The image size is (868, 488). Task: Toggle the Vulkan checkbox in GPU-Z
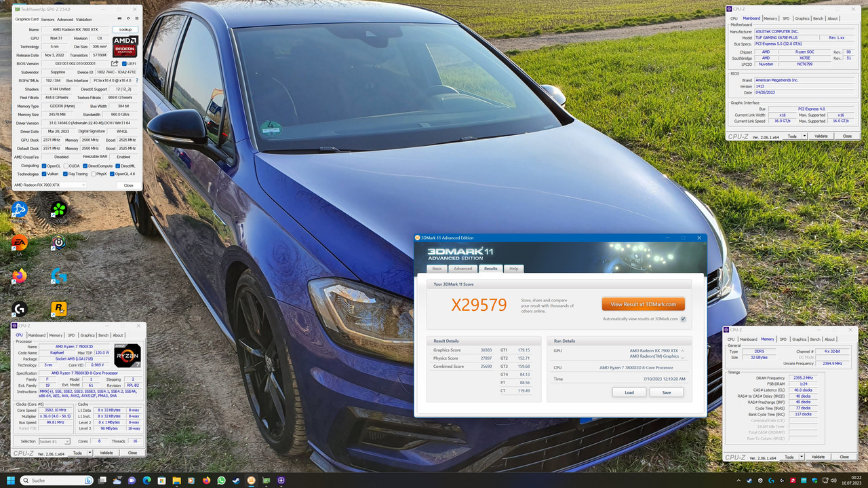44,174
